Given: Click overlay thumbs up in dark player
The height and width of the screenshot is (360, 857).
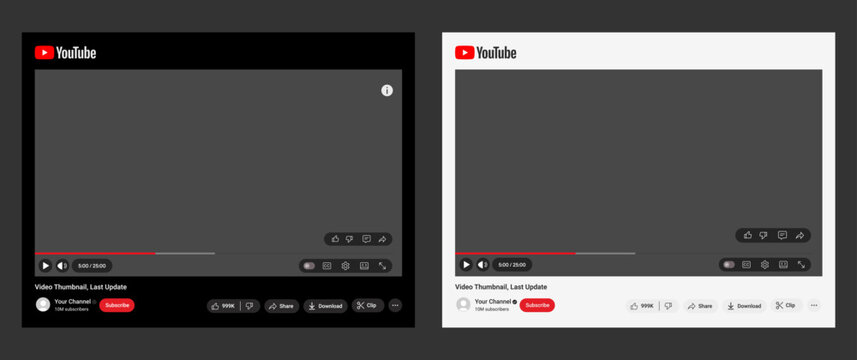Looking at the screenshot, I should [335, 239].
